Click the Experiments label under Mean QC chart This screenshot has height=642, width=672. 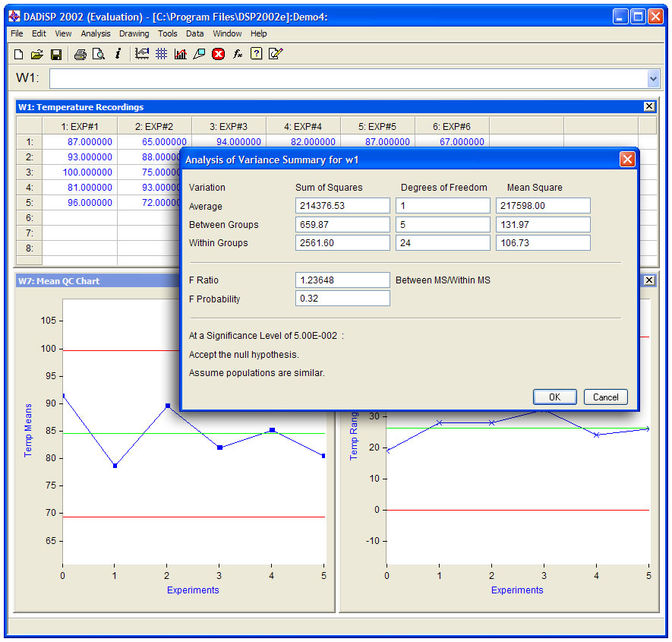tap(193, 590)
